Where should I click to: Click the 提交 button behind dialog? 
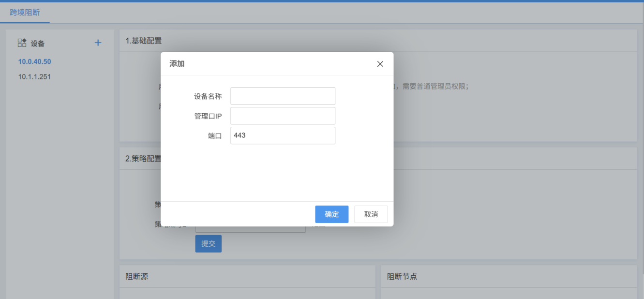208,244
